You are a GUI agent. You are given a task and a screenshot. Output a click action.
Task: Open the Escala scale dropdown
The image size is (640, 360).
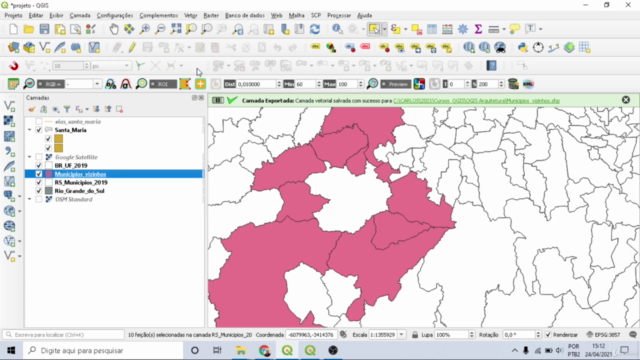coord(402,335)
